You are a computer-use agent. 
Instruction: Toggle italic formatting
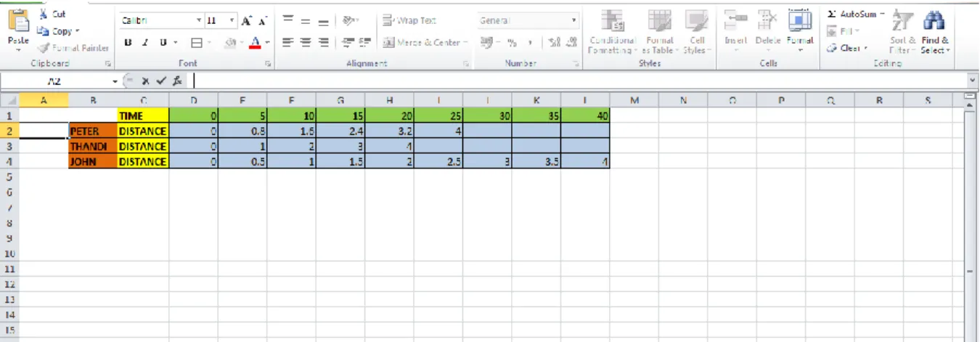pyautogui.click(x=145, y=43)
